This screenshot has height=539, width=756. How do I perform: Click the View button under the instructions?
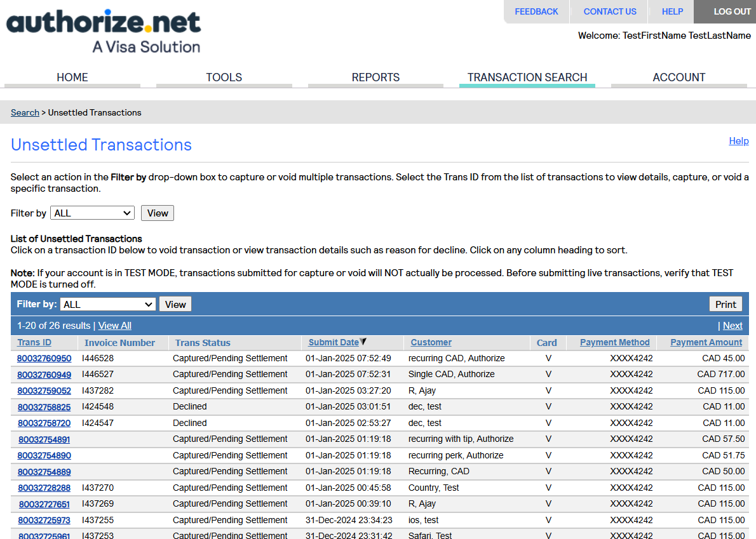(157, 213)
